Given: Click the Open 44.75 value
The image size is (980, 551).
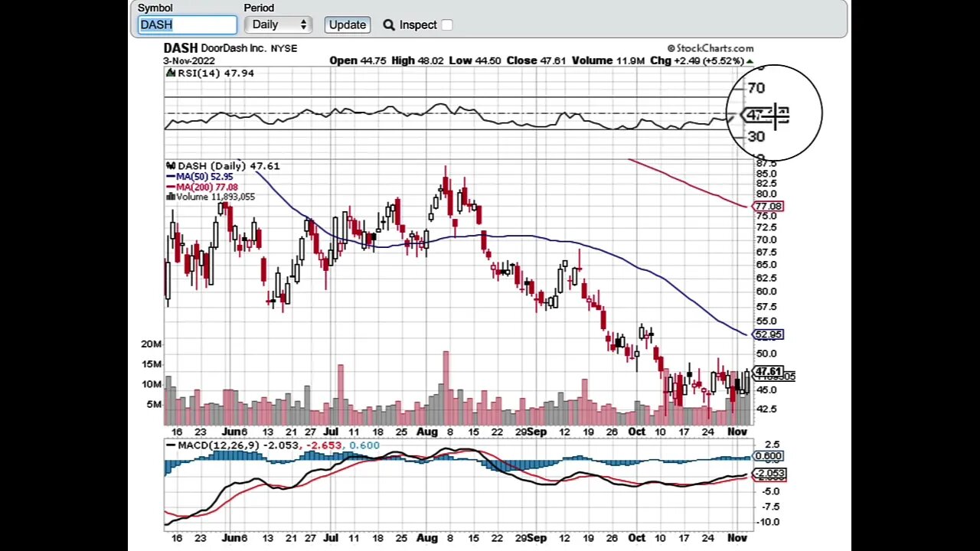Looking at the screenshot, I should pyautogui.click(x=358, y=60).
